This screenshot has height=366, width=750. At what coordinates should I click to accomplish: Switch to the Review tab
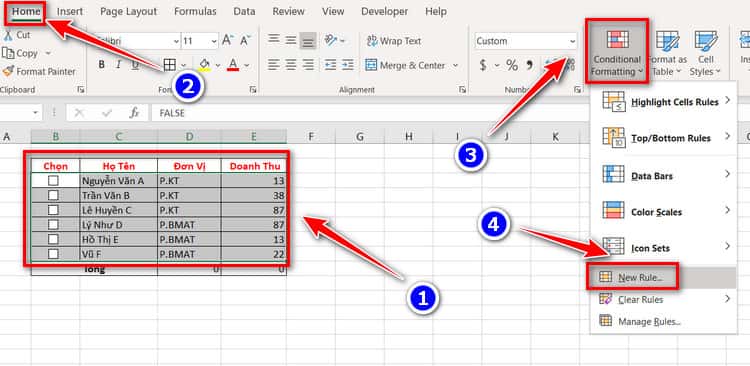[288, 11]
